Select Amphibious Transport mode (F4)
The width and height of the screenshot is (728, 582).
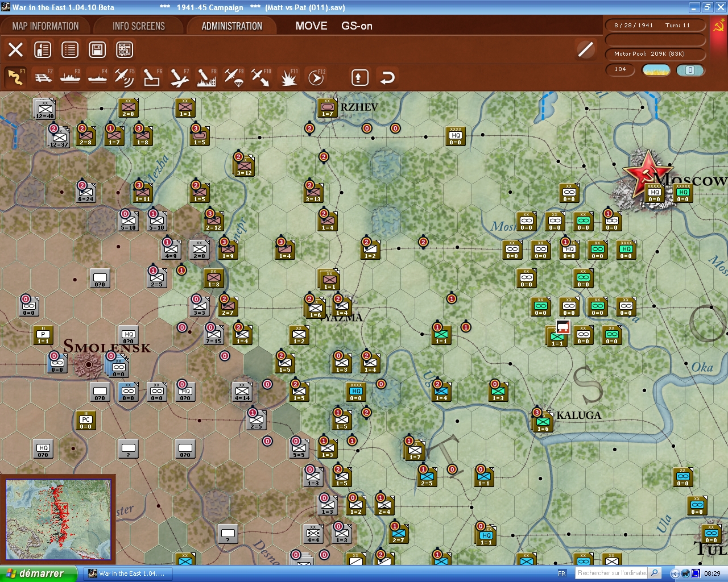click(97, 77)
